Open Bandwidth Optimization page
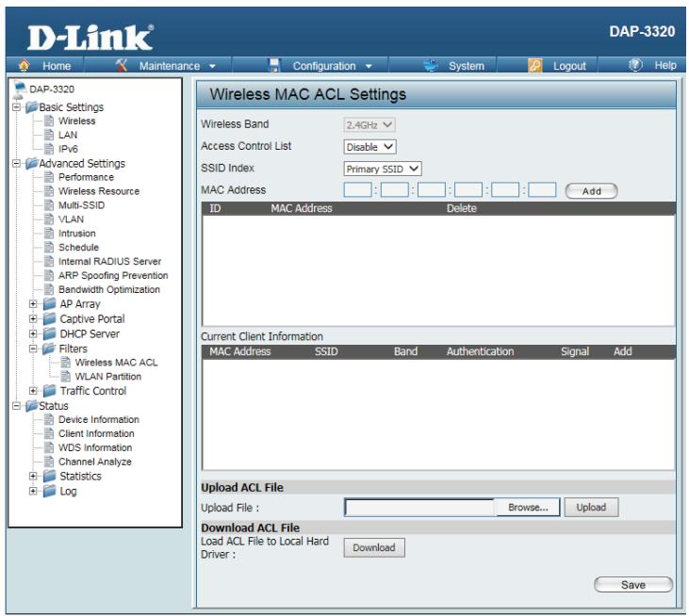This screenshot has height=616, width=689. pyautogui.click(x=109, y=289)
